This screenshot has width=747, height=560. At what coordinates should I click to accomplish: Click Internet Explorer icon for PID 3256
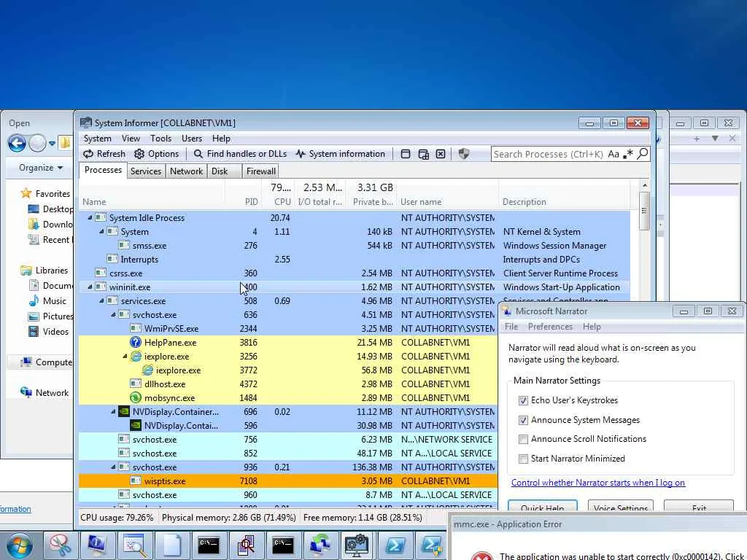136,356
